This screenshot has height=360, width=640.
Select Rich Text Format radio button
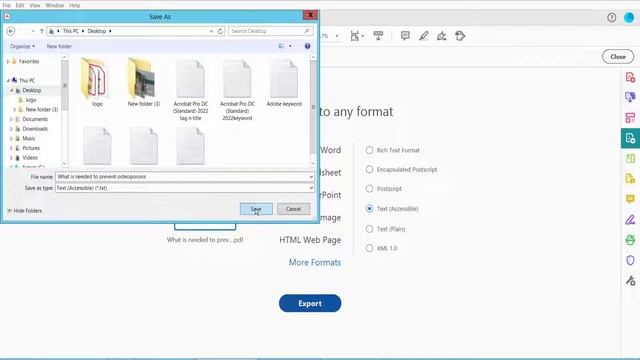click(369, 150)
